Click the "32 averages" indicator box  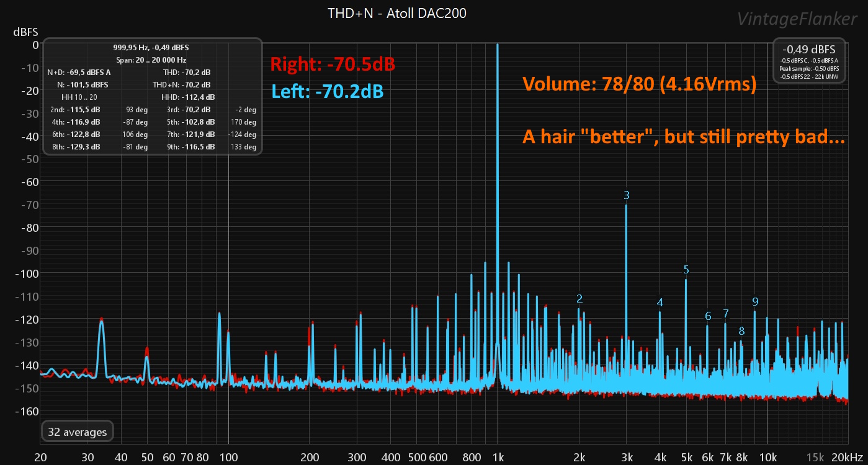click(78, 432)
